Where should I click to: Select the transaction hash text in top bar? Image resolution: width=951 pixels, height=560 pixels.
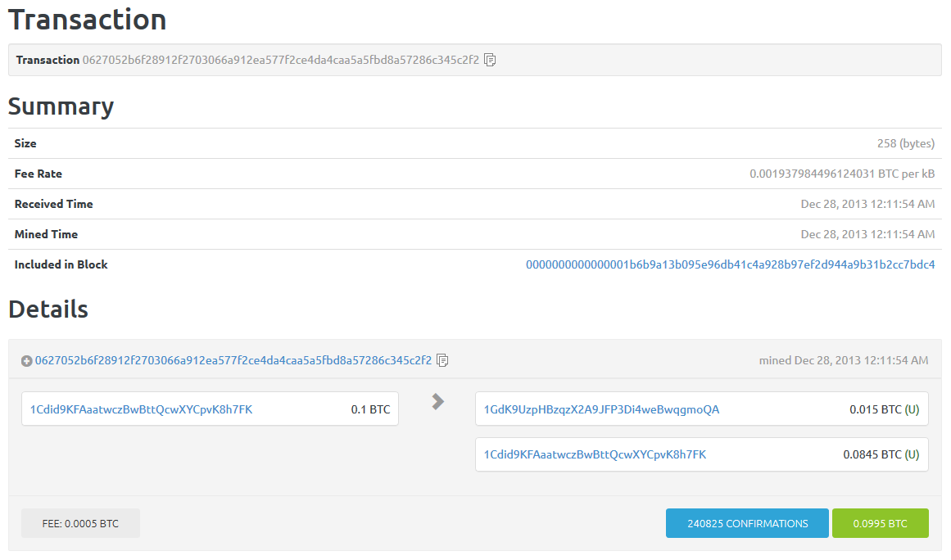280,60
